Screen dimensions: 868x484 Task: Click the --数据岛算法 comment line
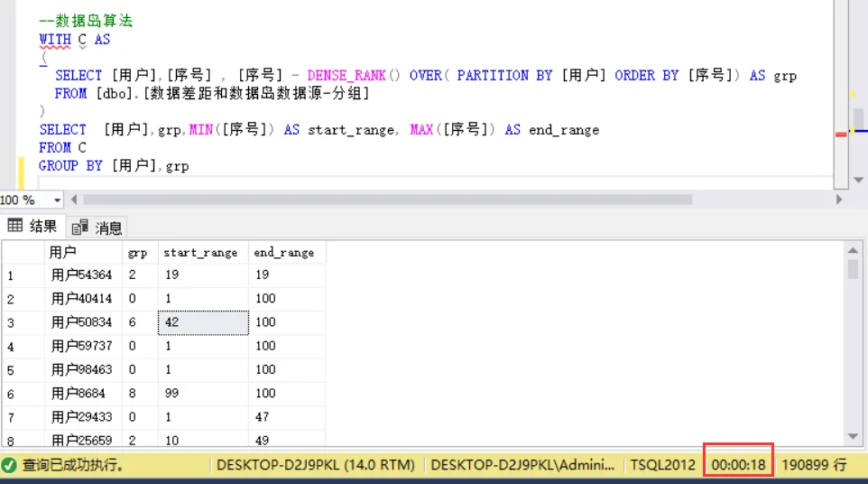86,21
